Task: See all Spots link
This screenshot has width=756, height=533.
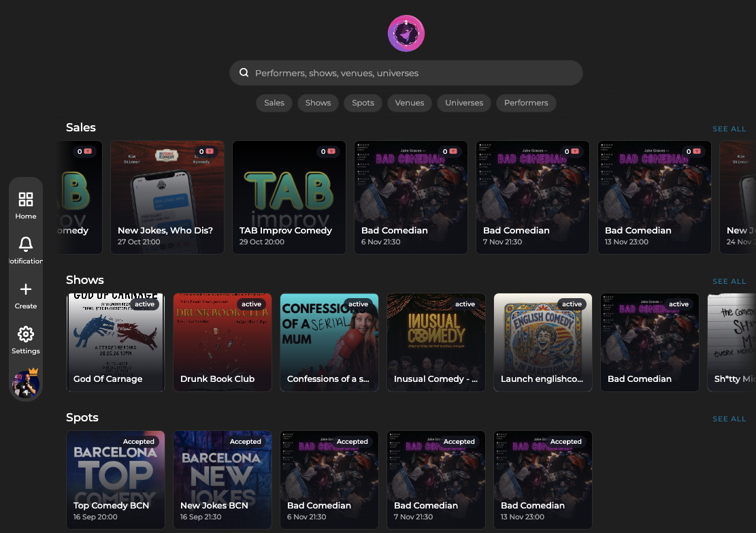Action: [729, 419]
